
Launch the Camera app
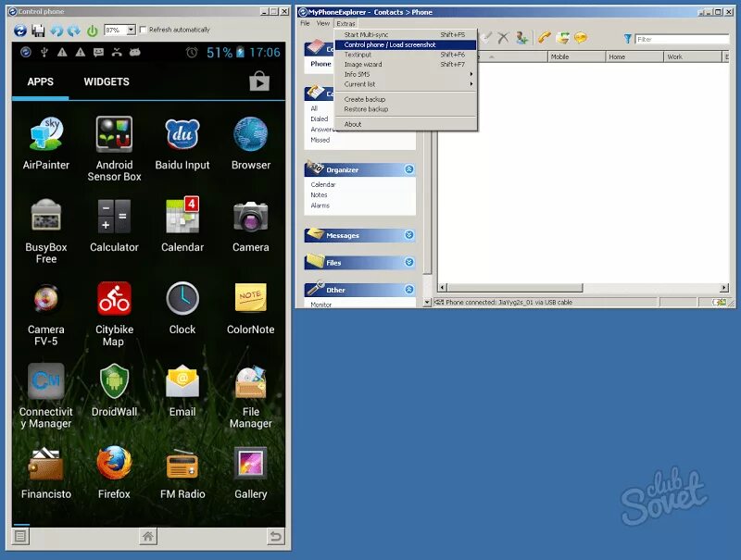pyautogui.click(x=250, y=225)
